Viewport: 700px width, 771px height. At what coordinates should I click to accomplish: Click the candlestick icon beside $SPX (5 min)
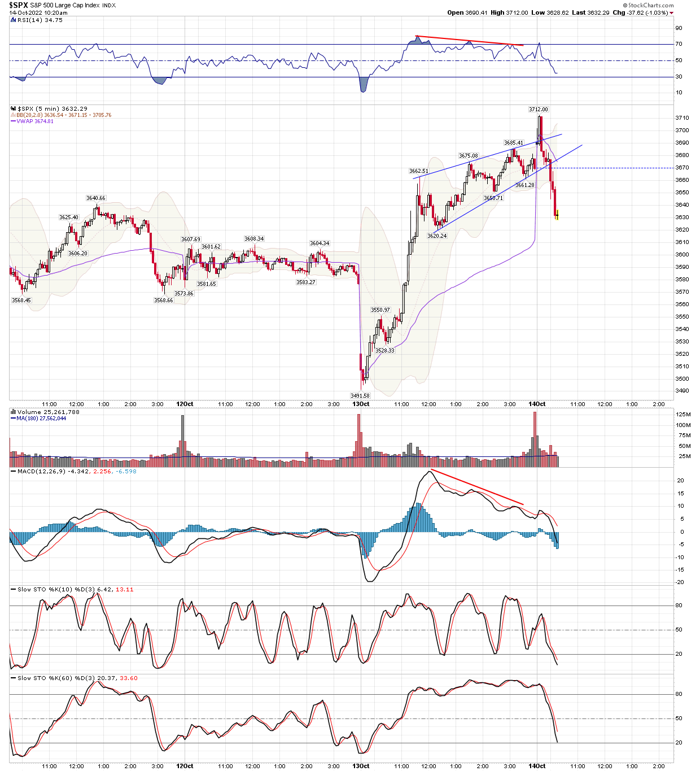(x=13, y=108)
